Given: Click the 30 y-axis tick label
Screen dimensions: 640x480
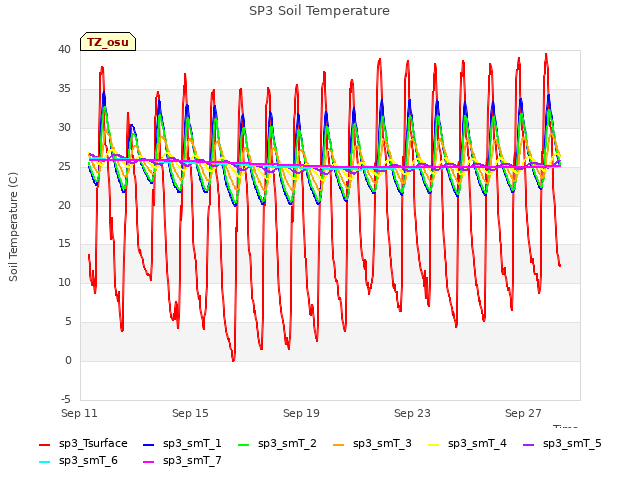Looking at the screenshot, I should pyautogui.click(x=64, y=128).
